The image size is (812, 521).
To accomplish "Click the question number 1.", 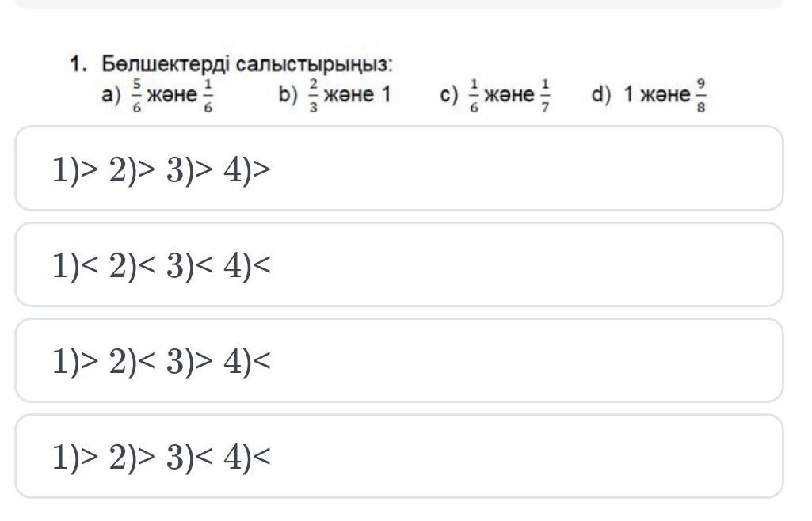I will pos(78,64).
